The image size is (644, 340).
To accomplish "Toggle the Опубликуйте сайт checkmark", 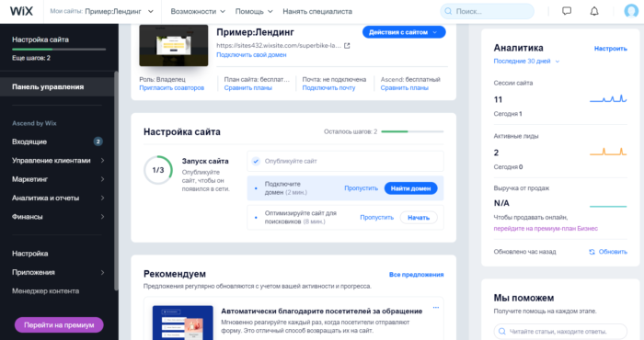I will [256, 161].
